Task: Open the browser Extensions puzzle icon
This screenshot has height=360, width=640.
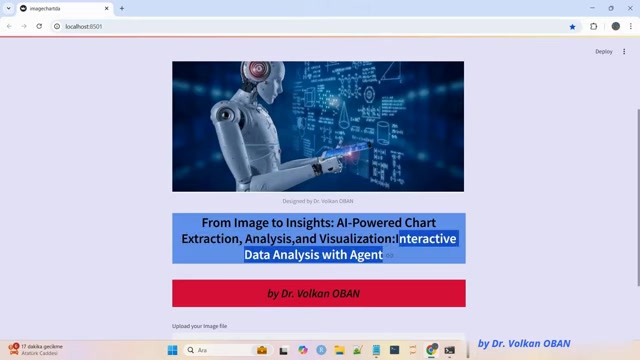Action: [593, 27]
